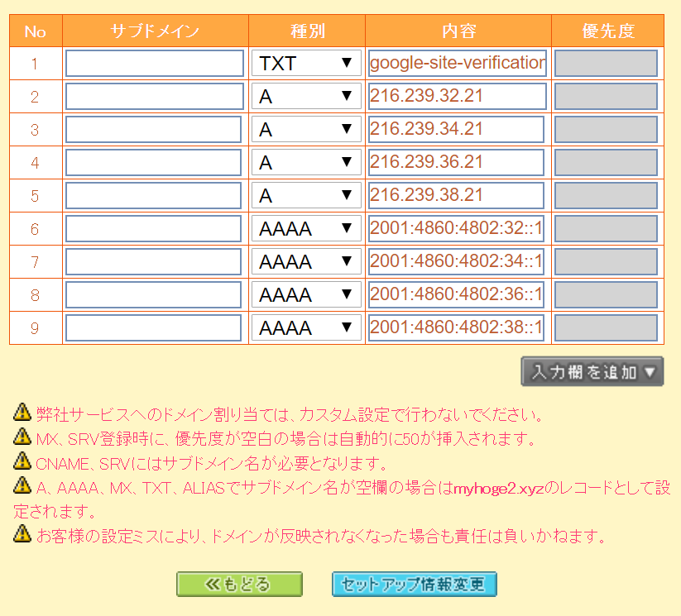The width and height of the screenshot is (681, 616).
Task: Click the 2001:4860:4802:38::1 content field
Action: [x=456, y=328]
